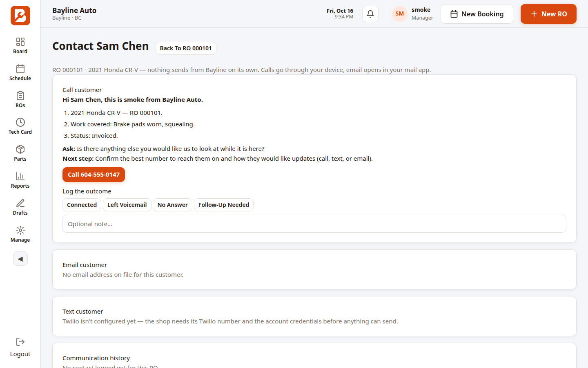Click the SM user avatar
Viewport: 588px width, 368px height.
(400, 14)
